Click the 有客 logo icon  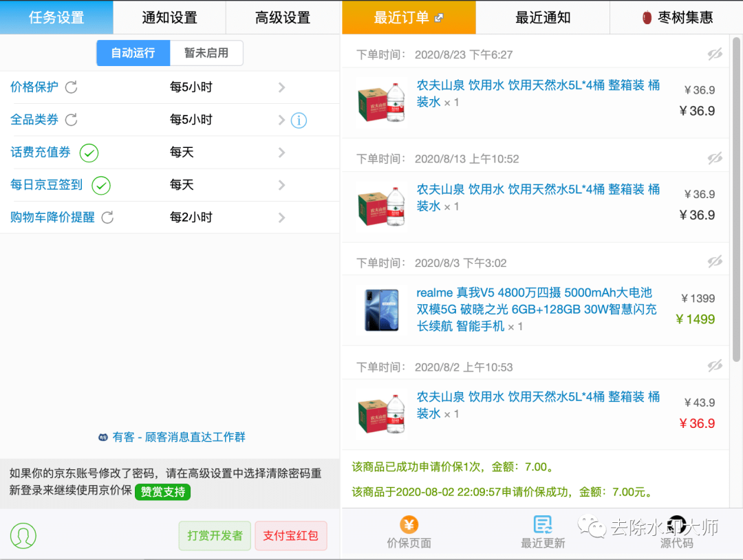(103, 438)
